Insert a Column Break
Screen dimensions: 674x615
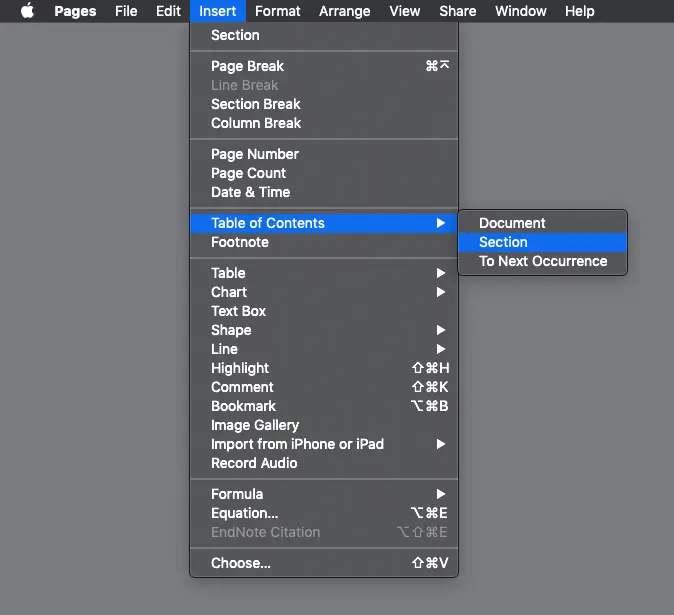point(324,123)
